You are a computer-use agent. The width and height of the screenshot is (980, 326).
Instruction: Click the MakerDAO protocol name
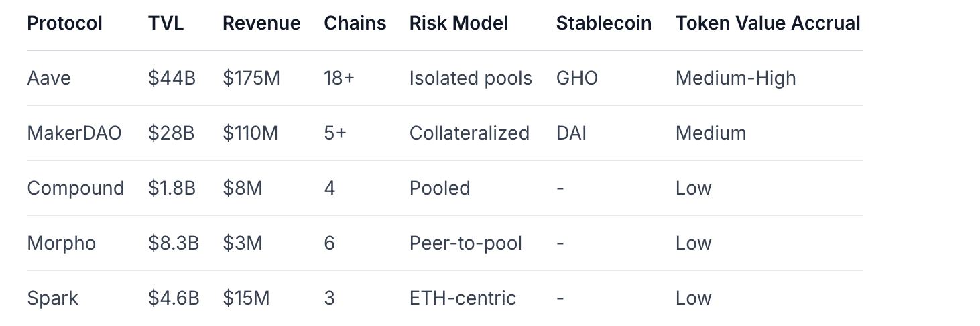74,133
